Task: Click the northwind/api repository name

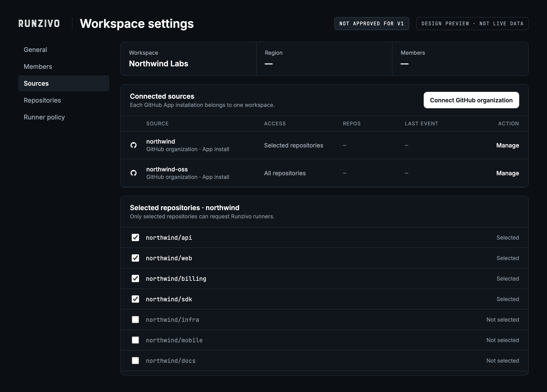Action: pyautogui.click(x=169, y=238)
